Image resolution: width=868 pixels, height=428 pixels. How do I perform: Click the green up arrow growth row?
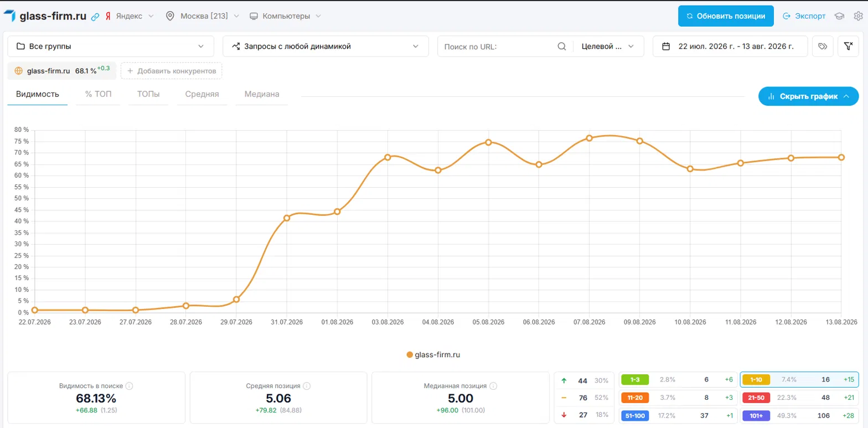[584, 380]
